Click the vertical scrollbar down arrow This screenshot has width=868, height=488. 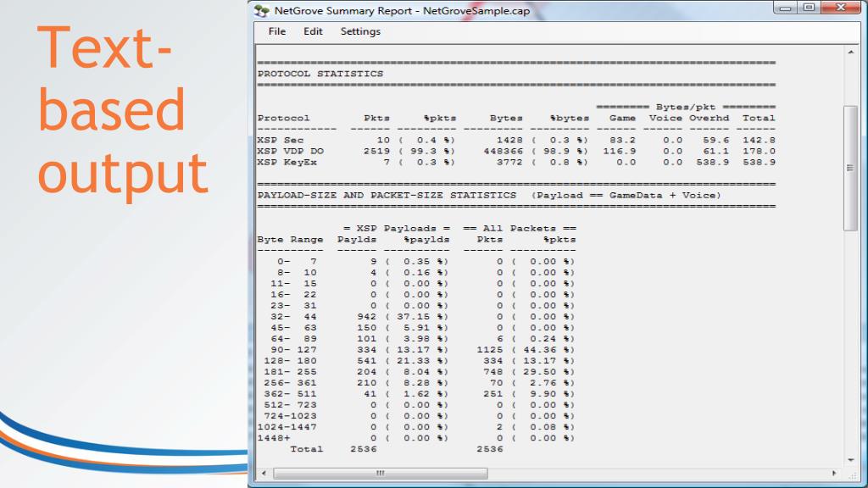click(850, 460)
